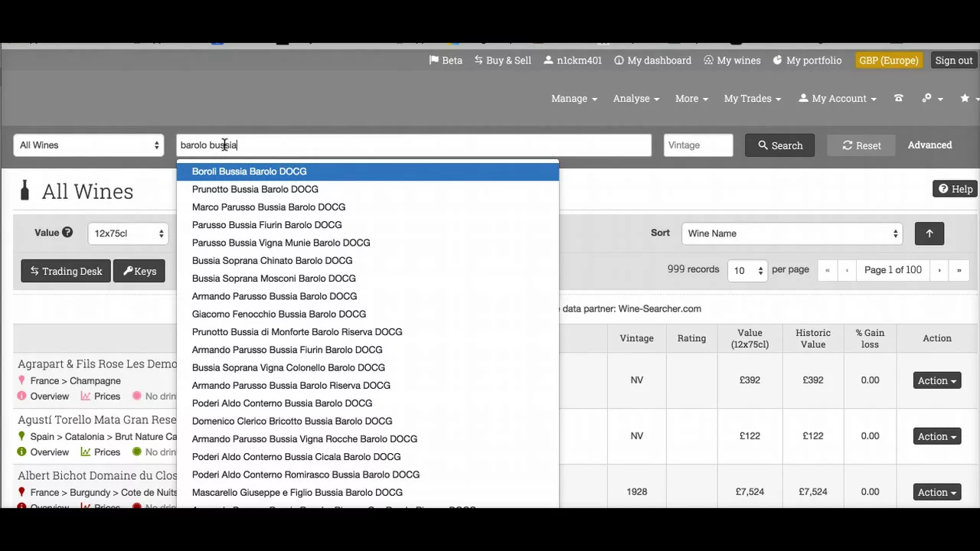Jump to last page double-arrow
This screenshot has width=980, height=551.
959,270
